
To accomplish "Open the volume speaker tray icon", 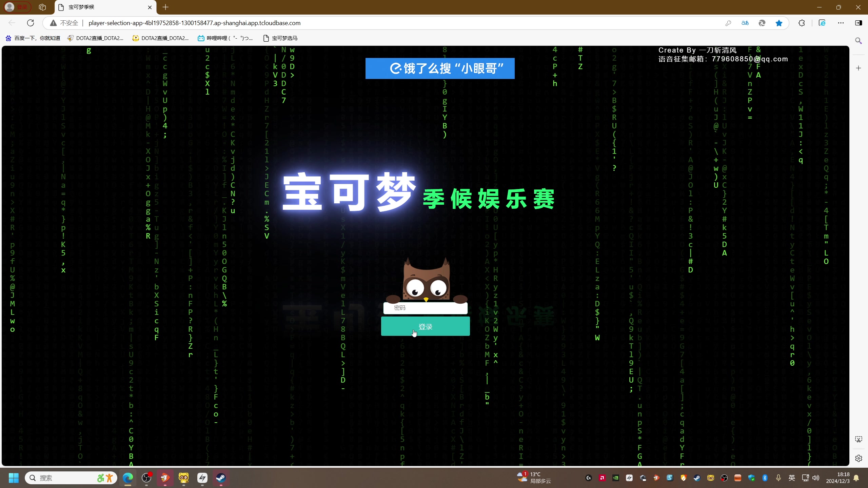I will [x=816, y=478].
